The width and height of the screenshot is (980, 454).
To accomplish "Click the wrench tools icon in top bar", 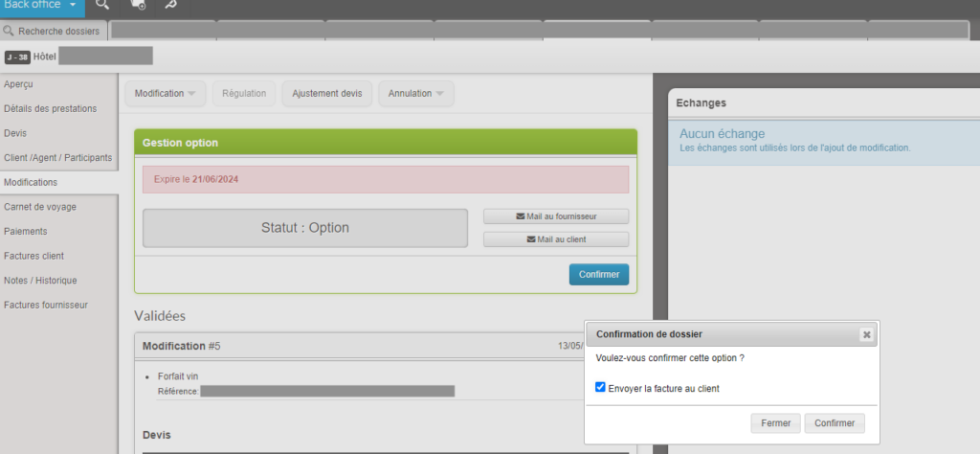I will coord(170,6).
